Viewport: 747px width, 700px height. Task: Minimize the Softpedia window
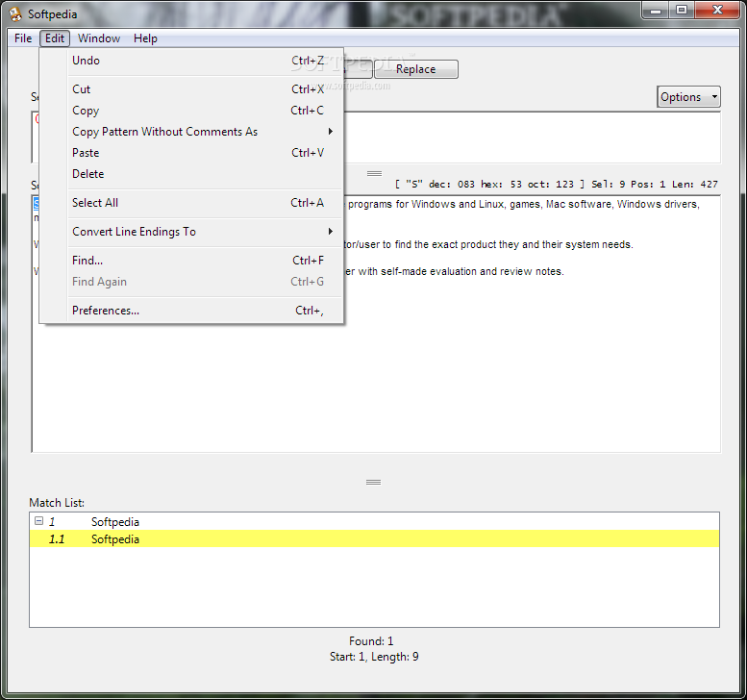[x=656, y=10]
